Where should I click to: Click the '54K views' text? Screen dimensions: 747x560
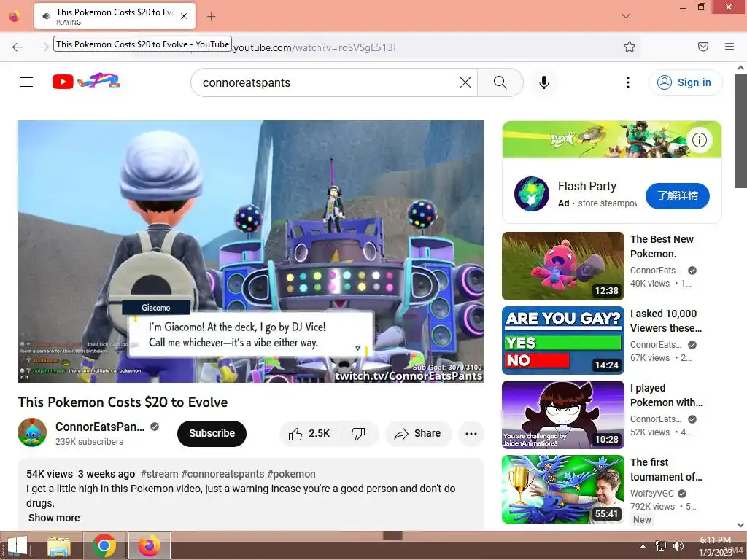pyautogui.click(x=50, y=474)
